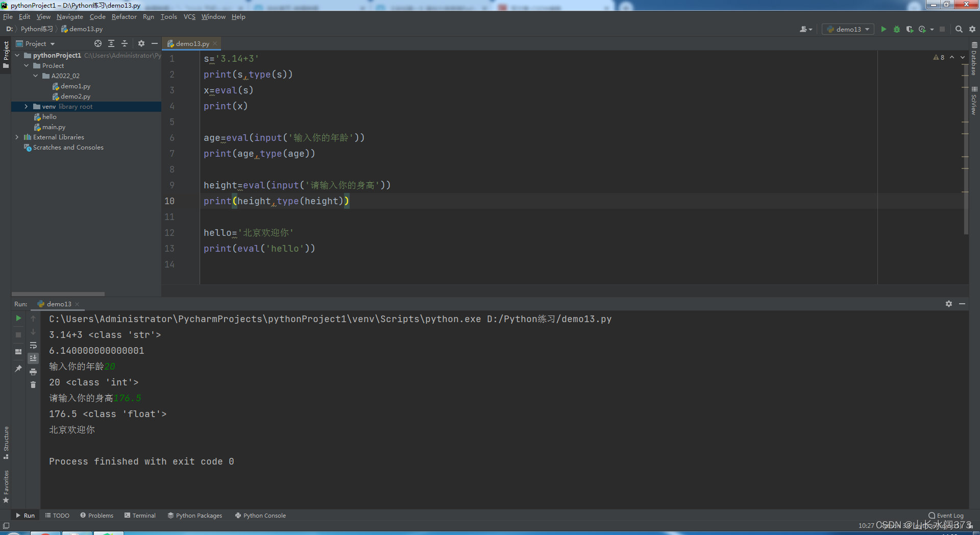Go to previous highlighted error arrow

[952, 57]
